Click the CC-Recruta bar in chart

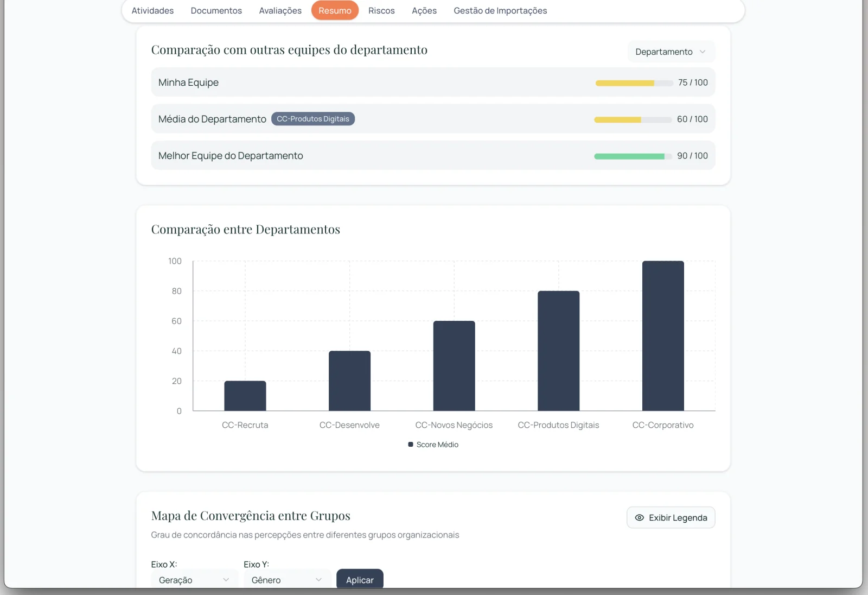point(245,396)
